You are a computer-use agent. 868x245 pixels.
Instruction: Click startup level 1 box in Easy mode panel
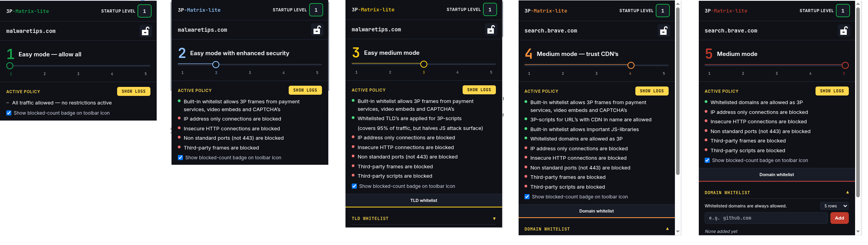click(x=145, y=11)
